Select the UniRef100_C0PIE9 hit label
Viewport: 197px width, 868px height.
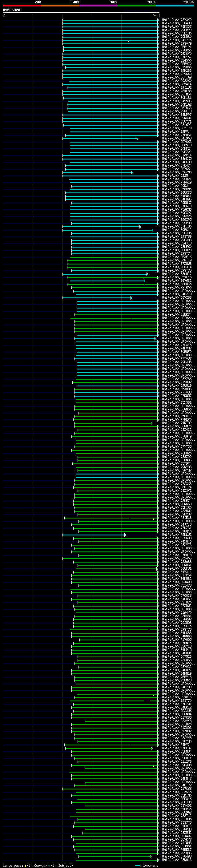(177, 260)
